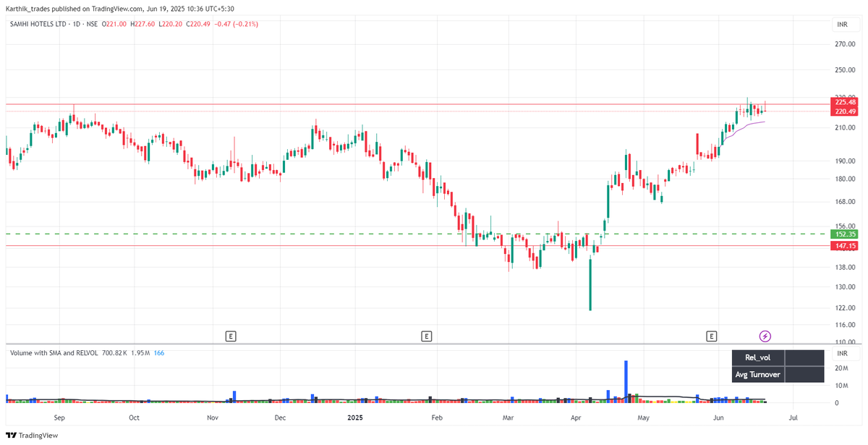The height and width of the screenshot is (445, 868).
Task: Click the Rel_vol table cell
Action: point(758,357)
